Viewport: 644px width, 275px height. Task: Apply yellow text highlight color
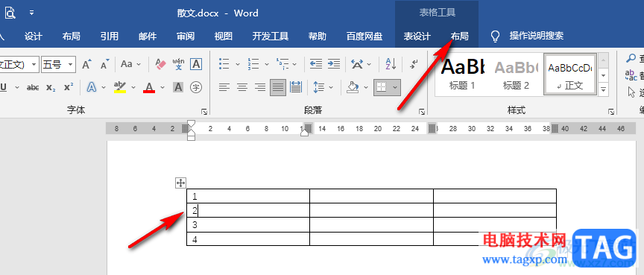point(120,87)
